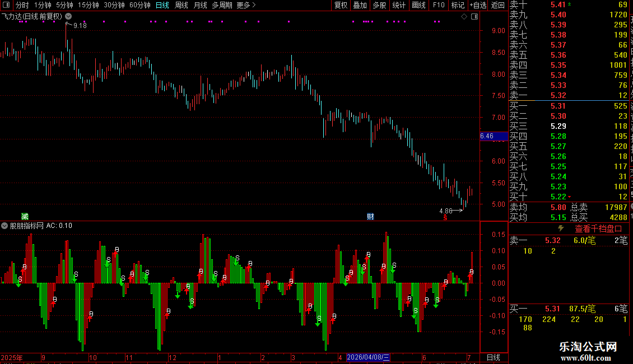The width and height of the screenshot is (633, 364).
Task: Select the 卖十 5.41 order row
Action: pos(569,5)
